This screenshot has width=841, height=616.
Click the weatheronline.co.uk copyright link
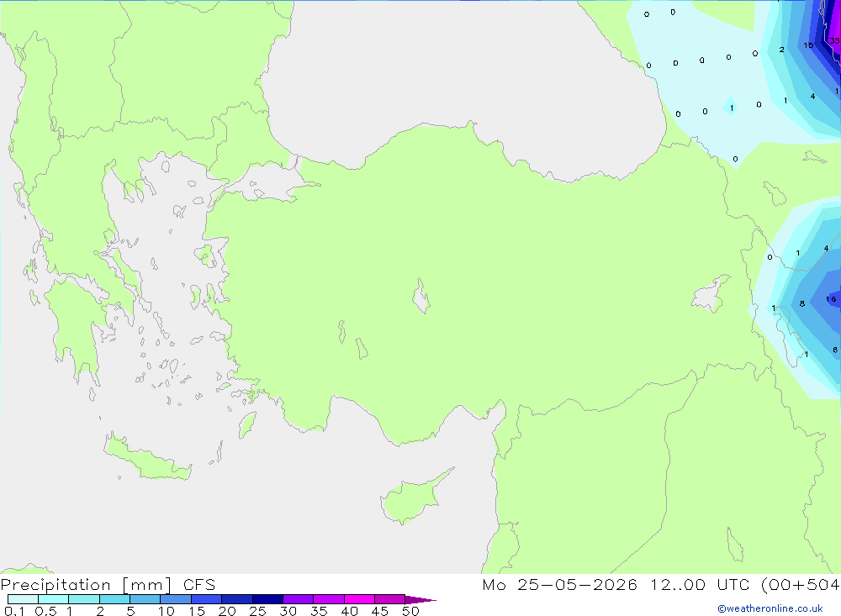coord(770,608)
